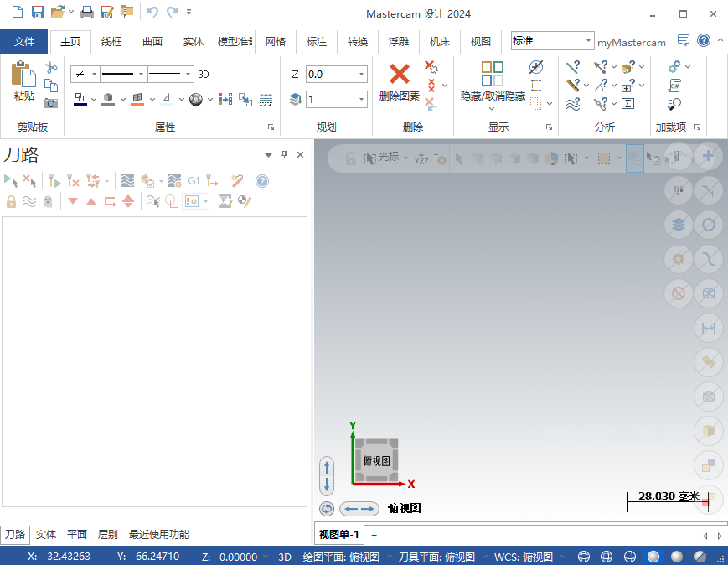The width and height of the screenshot is (728, 565).
Task: Click the myMastercam link
Action: point(632,42)
